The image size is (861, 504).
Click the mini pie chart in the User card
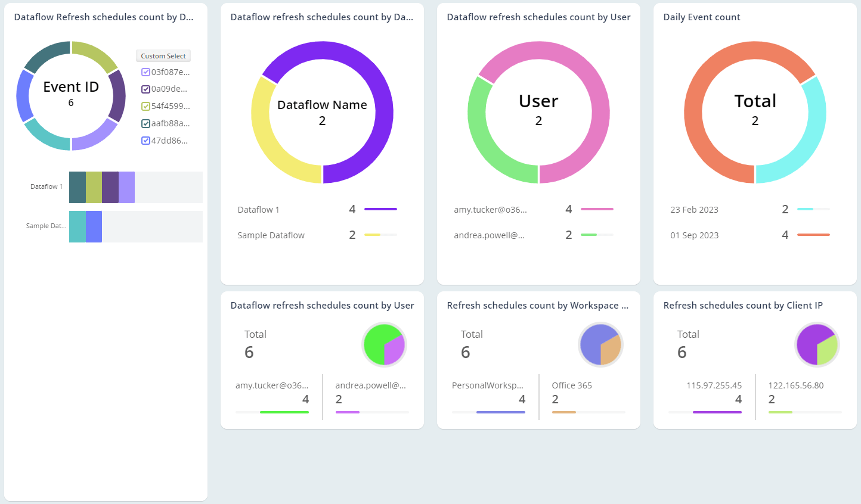point(384,344)
